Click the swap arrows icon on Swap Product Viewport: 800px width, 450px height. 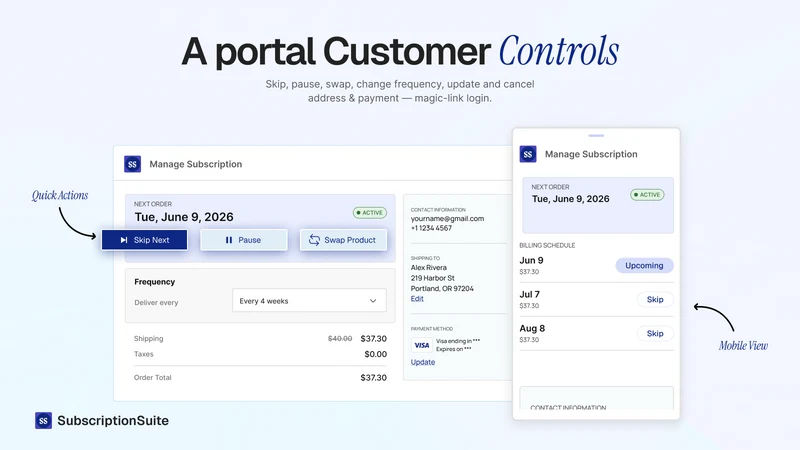tap(314, 240)
